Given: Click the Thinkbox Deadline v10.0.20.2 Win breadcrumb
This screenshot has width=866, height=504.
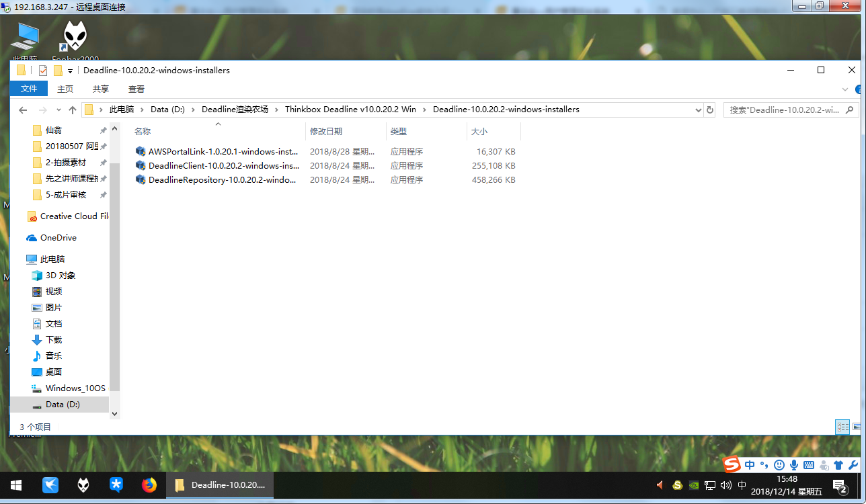Looking at the screenshot, I should [x=350, y=110].
